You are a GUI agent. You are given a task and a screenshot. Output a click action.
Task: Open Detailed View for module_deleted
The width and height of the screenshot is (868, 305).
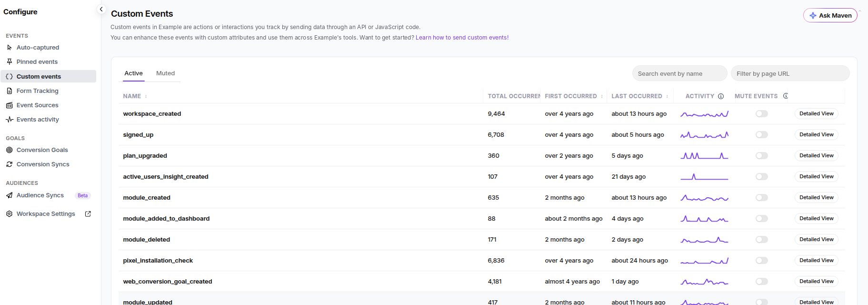pyautogui.click(x=817, y=240)
